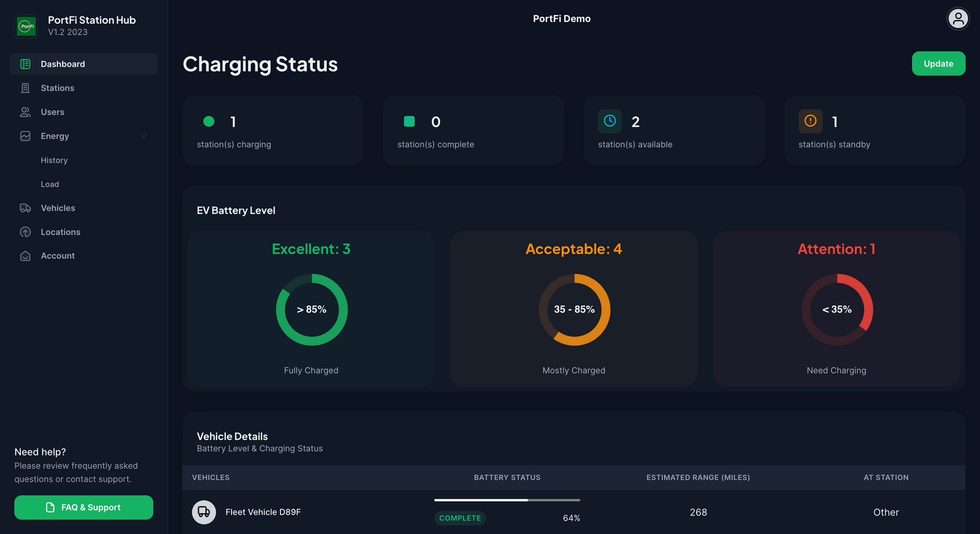Click the Excellent battery level donut chart
Screen dimensions: 980x534
point(311,309)
